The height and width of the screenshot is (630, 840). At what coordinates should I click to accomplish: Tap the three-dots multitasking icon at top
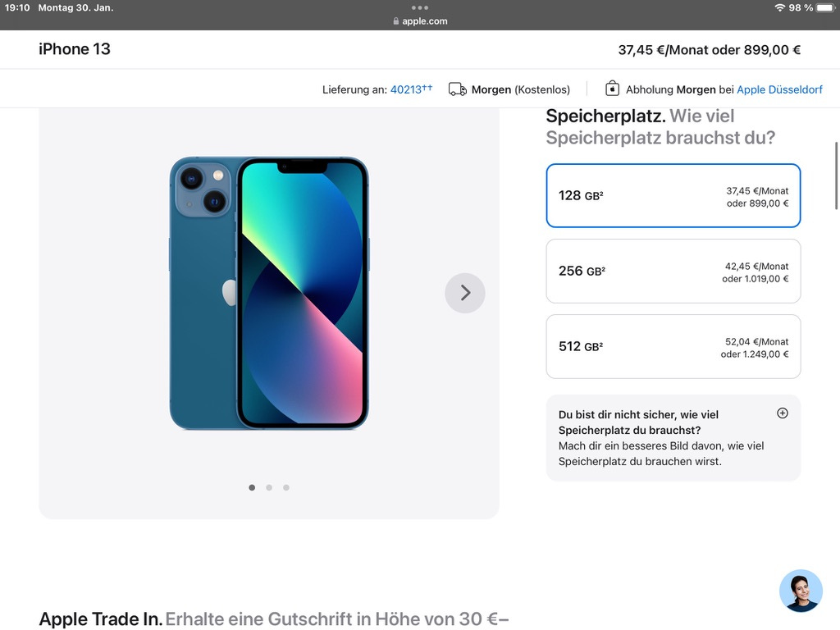coord(419,7)
